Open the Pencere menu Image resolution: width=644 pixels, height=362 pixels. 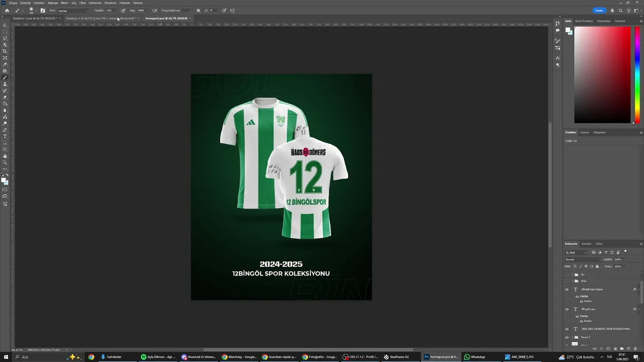point(125,3)
